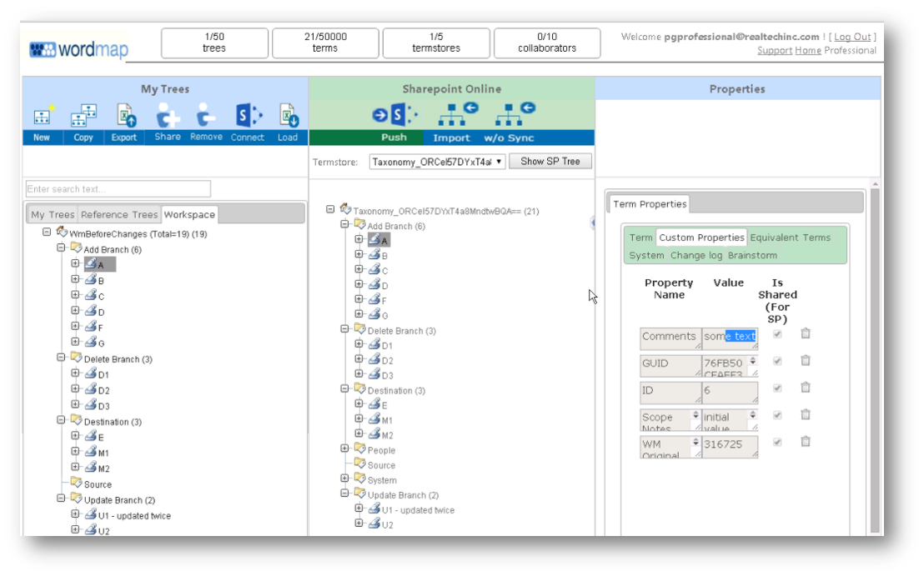Toggle the Is Shared checkbox for Scope Notes
The width and height of the screenshot is (924, 576).
coord(777,415)
